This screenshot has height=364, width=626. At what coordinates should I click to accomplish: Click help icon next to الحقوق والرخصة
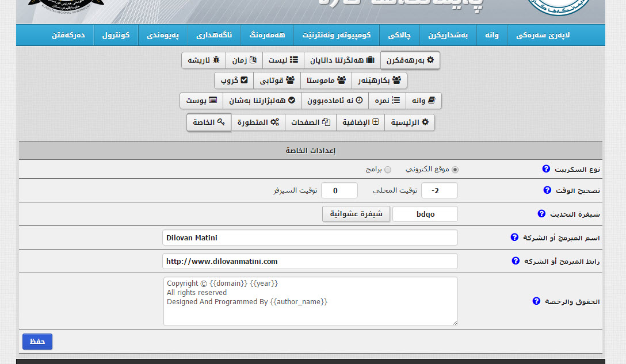click(536, 301)
